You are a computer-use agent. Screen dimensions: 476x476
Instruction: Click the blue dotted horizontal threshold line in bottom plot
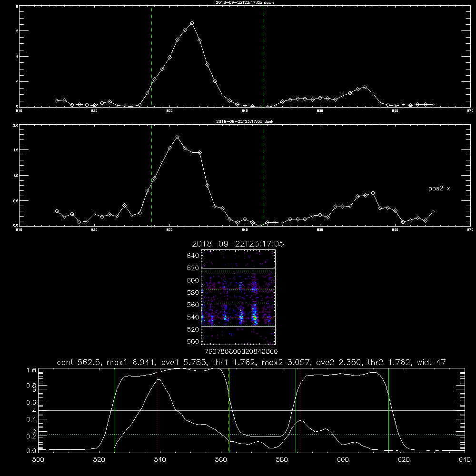(251, 435)
